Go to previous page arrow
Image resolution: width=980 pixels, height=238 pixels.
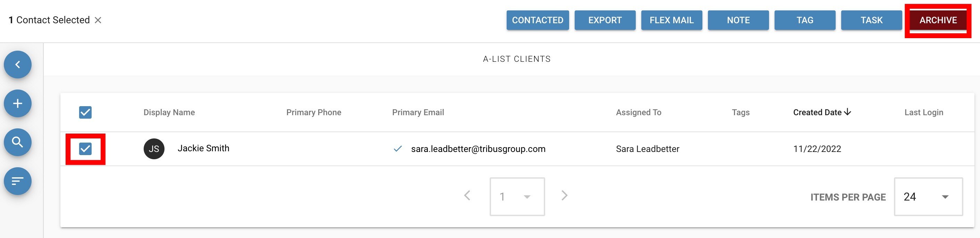467,195
